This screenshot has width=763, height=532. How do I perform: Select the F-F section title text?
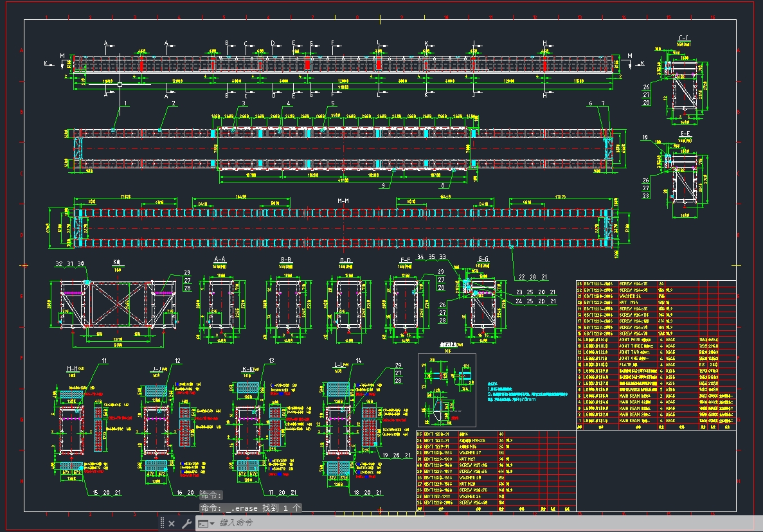pos(405,260)
